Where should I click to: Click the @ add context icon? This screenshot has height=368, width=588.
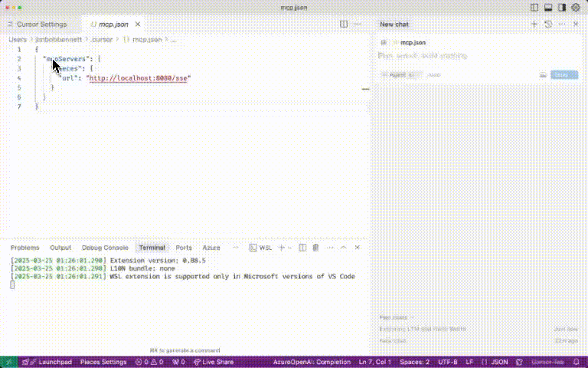(x=384, y=42)
